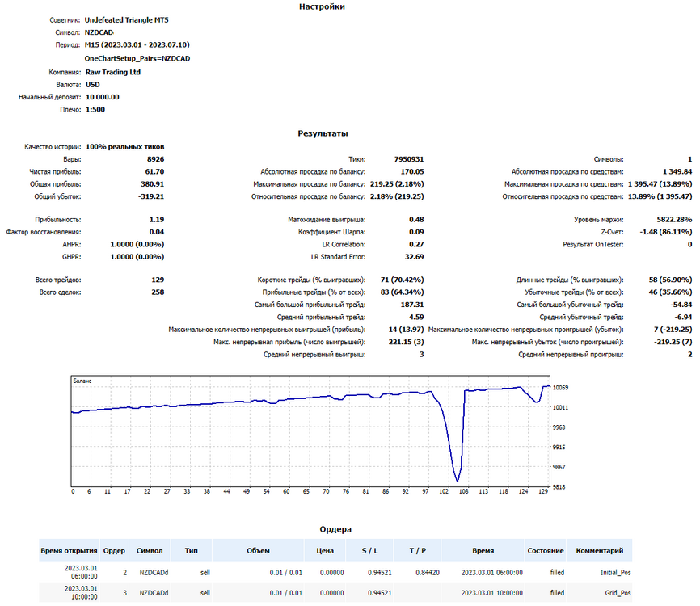Screen dimensions: 700x606
Task: Select gross profit value 380.91
Action: pos(152,184)
